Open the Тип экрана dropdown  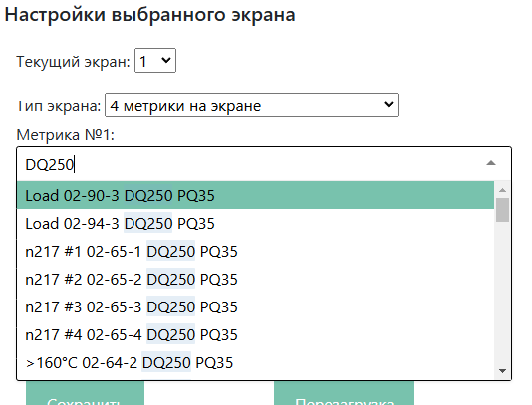click(x=251, y=105)
